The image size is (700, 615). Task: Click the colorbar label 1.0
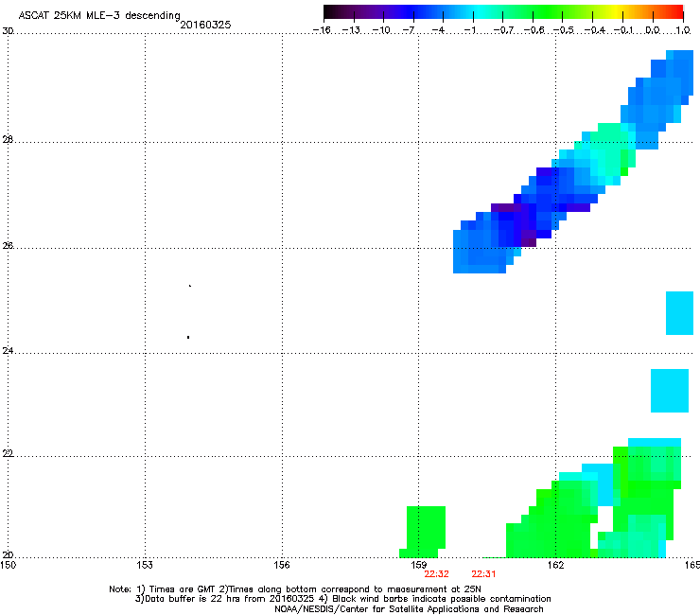(x=683, y=30)
